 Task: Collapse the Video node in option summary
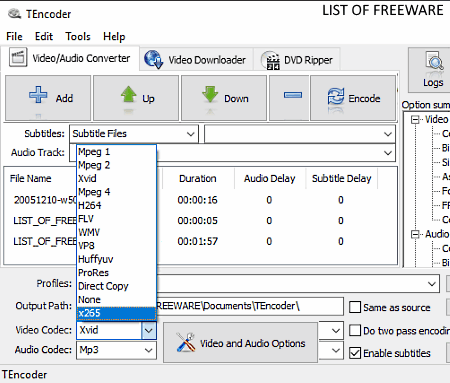pyautogui.click(x=415, y=119)
